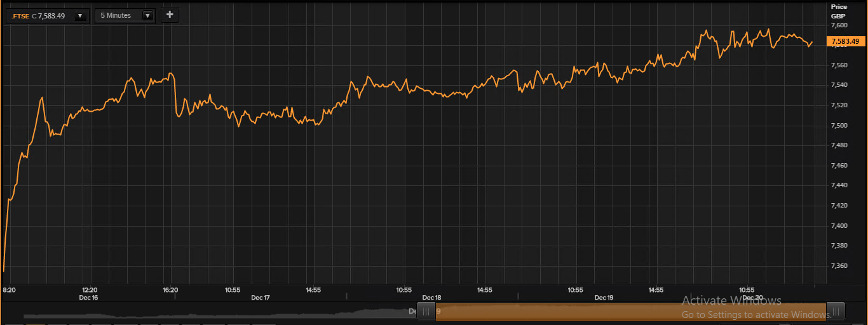This screenshot has width=868, height=325.
Task: Click the Dec 18 date label
Action: 431,297
